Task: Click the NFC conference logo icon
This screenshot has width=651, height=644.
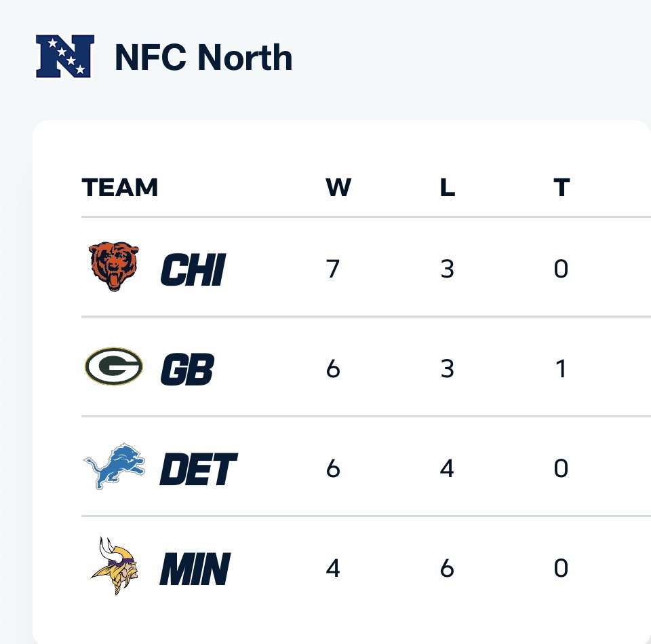Action: click(x=64, y=57)
